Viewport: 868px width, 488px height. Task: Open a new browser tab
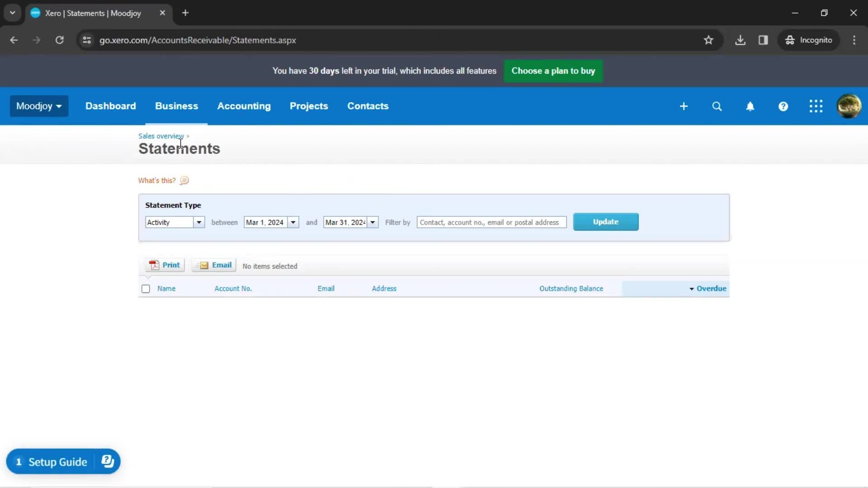tap(185, 13)
